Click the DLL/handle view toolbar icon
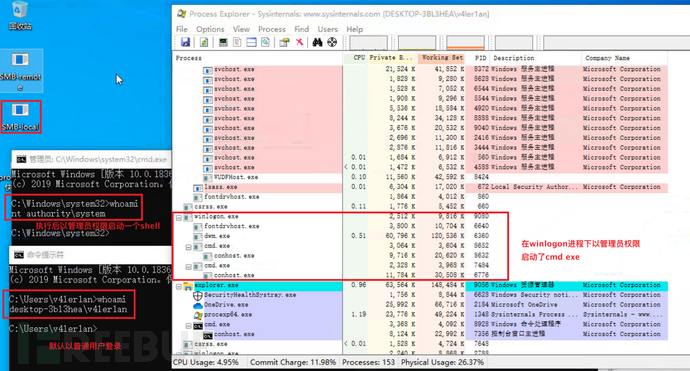The width and height of the screenshot is (690, 371). (x=265, y=42)
